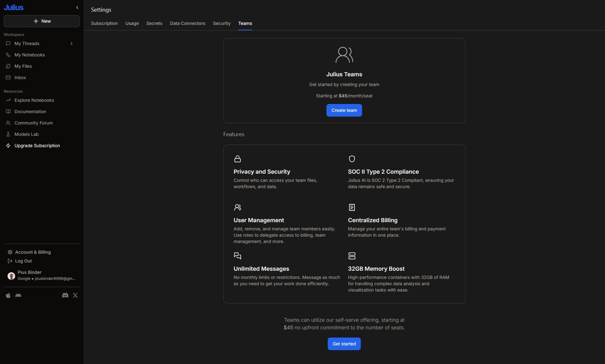Viewport: 605px width, 364px height.
Task: Click the 'Starting at $45/month/seat' text
Action: coord(344,96)
